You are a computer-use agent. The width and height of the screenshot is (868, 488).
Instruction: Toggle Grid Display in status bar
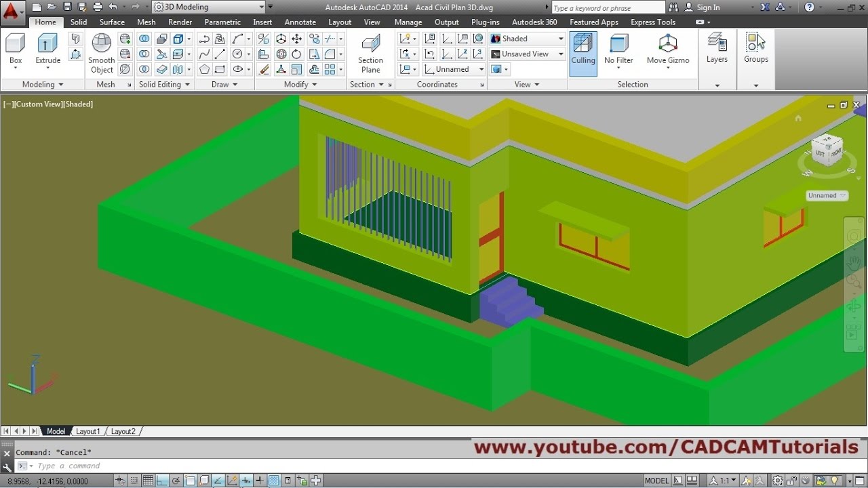pos(148,481)
